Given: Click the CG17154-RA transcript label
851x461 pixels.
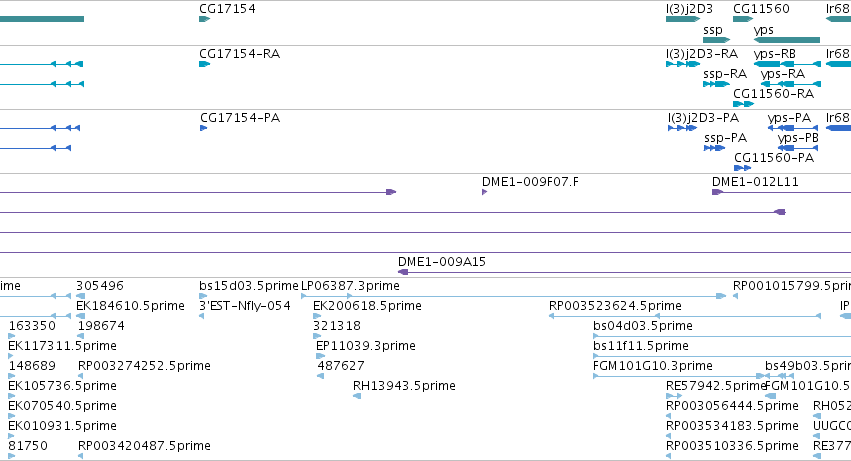Looking at the screenshot, I should [x=239, y=54].
